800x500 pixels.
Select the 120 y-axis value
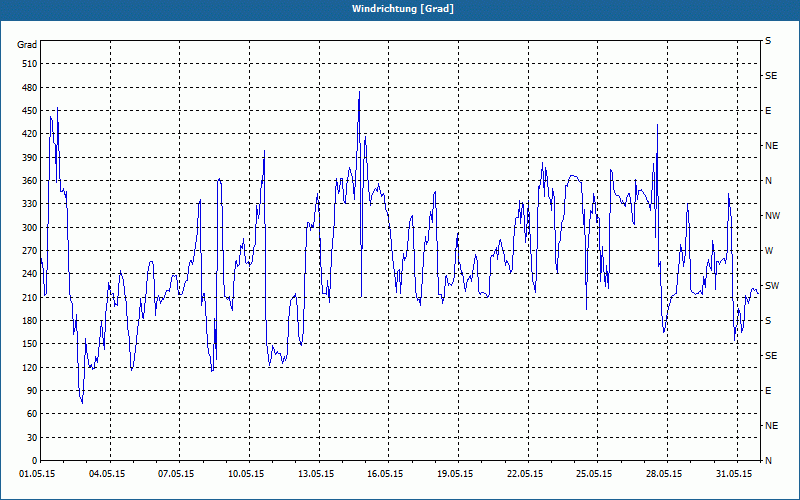[x=29, y=367]
